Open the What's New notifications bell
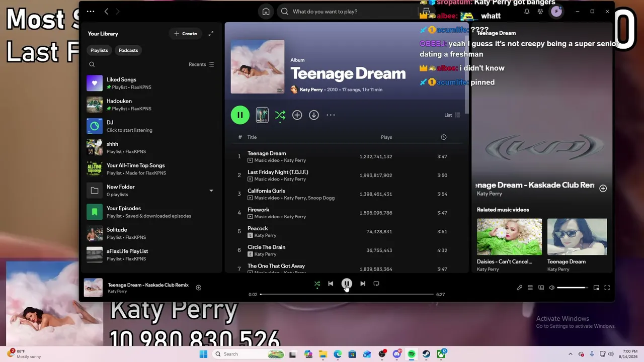The height and width of the screenshot is (362, 644). 527,11
